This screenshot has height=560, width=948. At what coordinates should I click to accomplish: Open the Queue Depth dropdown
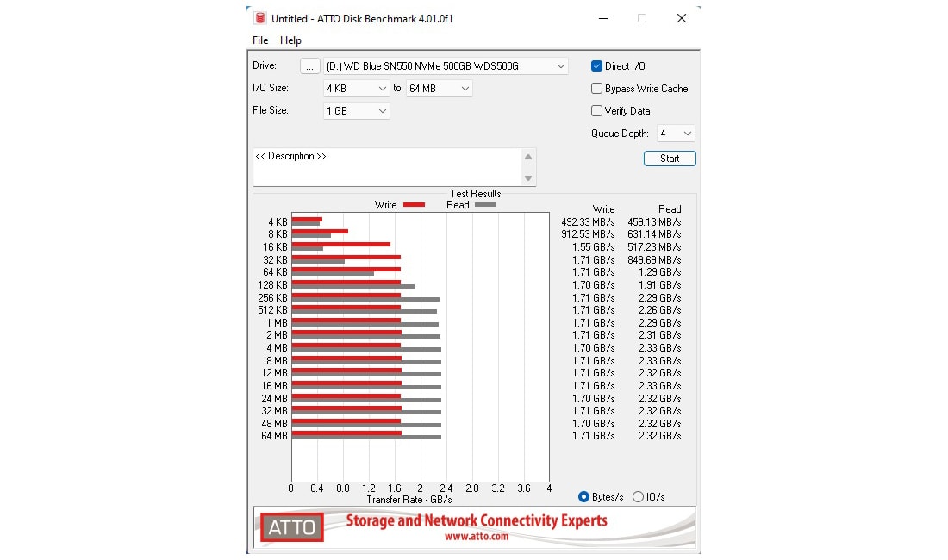[x=676, y=134]
